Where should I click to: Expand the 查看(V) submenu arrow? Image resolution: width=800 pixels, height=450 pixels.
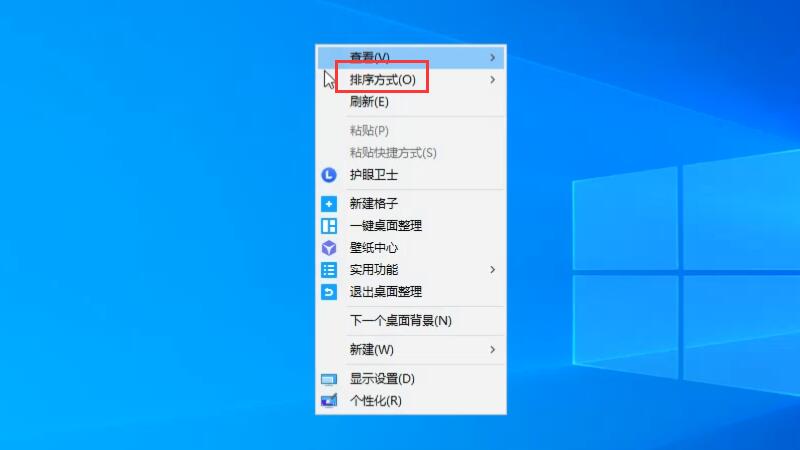(492, 57)
